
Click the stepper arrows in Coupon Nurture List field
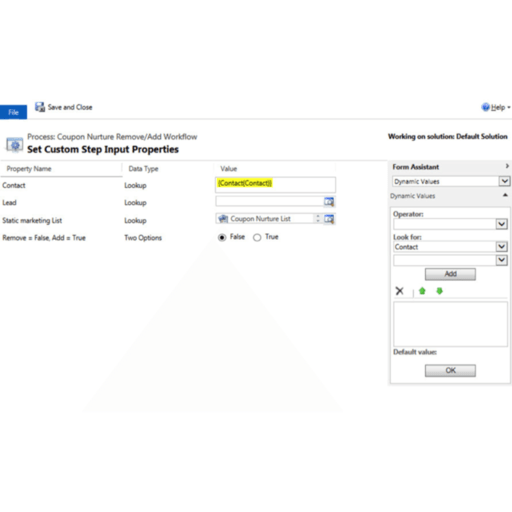tap(318, 219)
